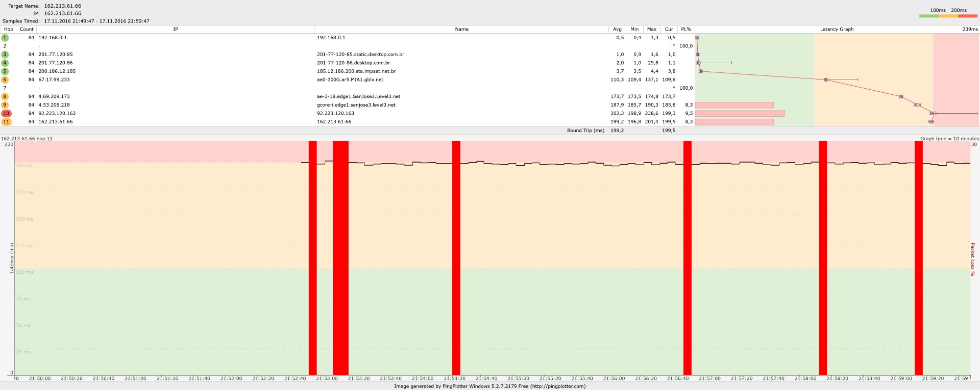Select IP 192.168.0.1 in the IP column
Screen dimensions: 980x390
point(53,38)
